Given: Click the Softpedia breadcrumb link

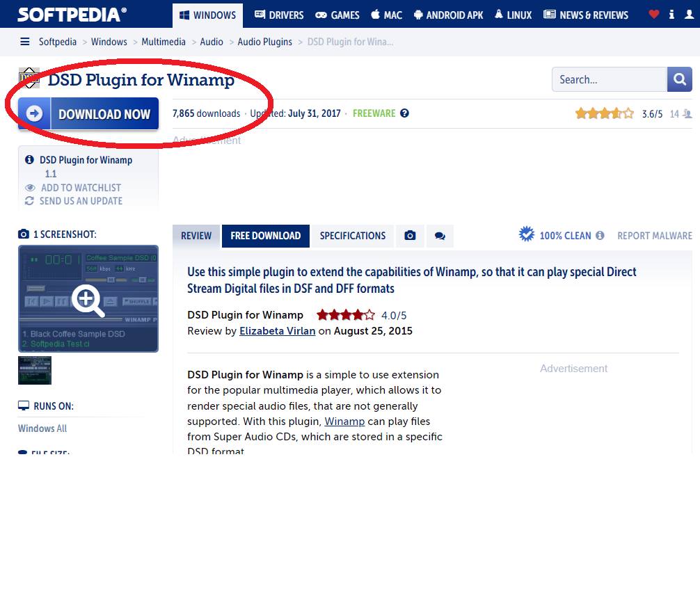Looking at the screenshot, I should [58, 42].
